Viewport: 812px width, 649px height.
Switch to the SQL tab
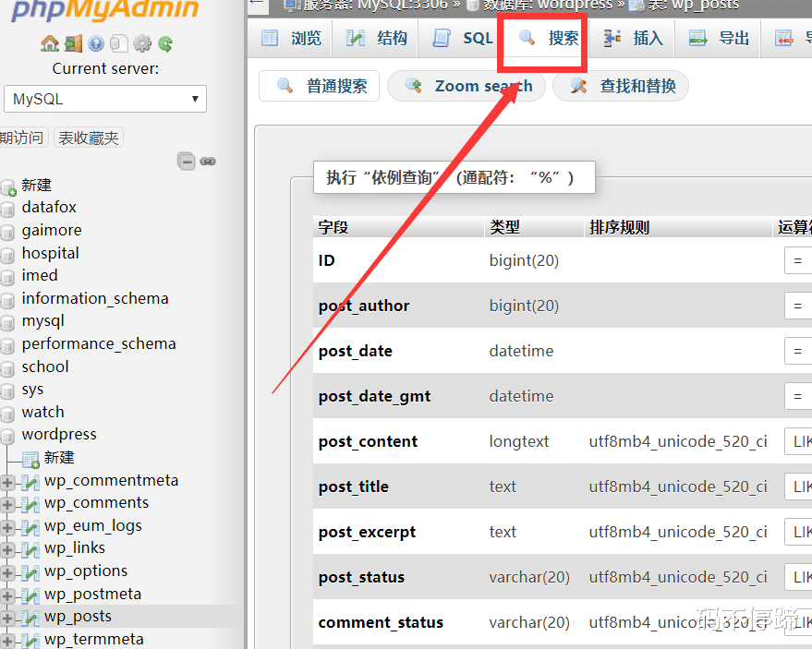(464, 38)
